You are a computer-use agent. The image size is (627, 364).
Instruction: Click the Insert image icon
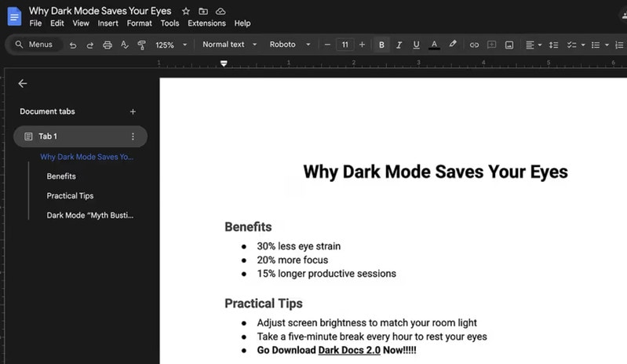coord(509,45)
